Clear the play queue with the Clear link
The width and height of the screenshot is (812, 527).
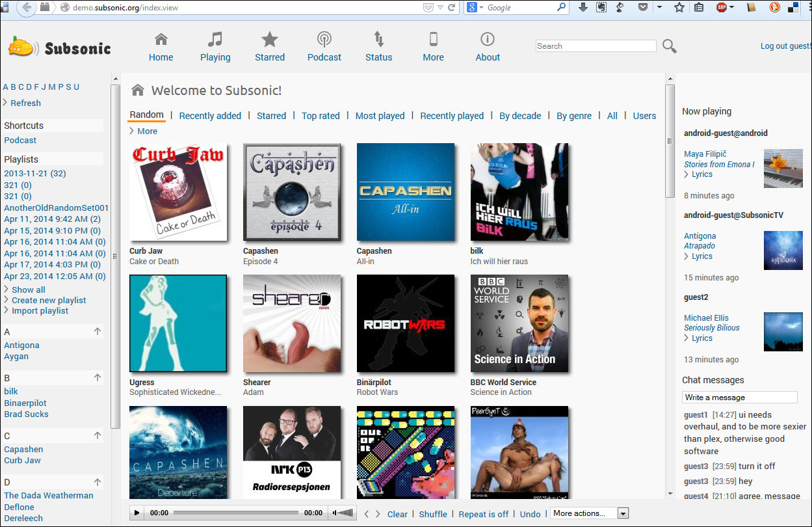tap(397, 514)
